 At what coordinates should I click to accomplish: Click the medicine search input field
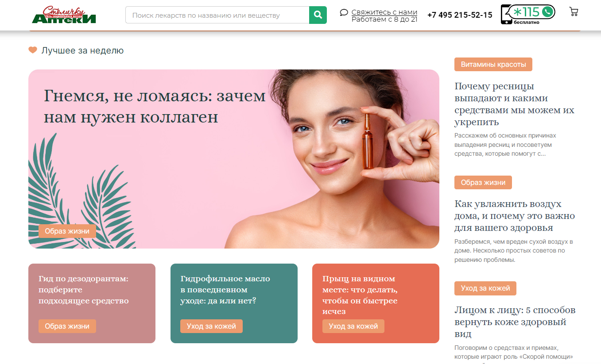point(217,15)
